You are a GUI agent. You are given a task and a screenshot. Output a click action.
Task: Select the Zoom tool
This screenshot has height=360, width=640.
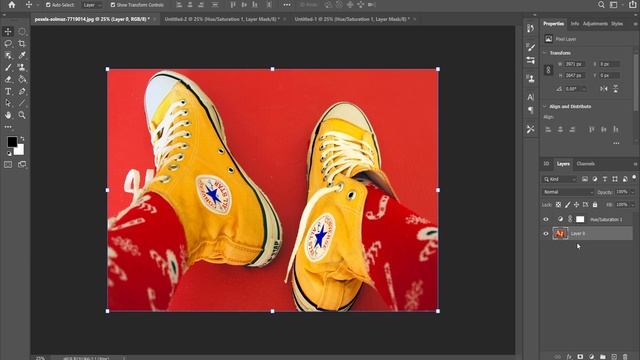[22, 115]
